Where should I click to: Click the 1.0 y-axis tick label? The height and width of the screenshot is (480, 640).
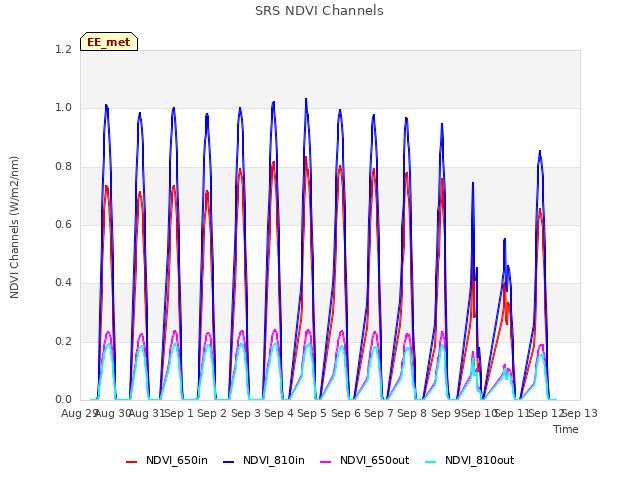tap(63, 108)
